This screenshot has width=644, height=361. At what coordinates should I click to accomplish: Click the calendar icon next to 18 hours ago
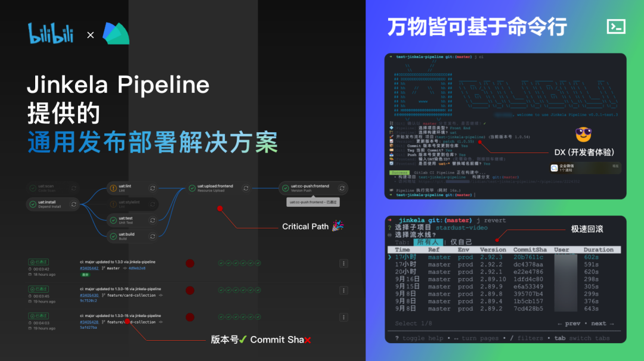click(x=30, y=275)
